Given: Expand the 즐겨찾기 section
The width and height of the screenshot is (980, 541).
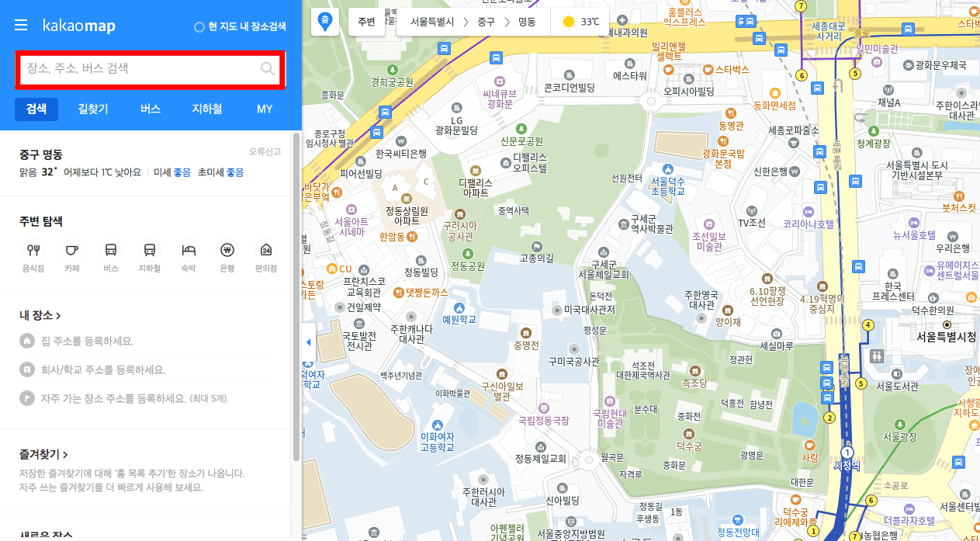Looking at the screenshot, I should [x=44, y=454].
